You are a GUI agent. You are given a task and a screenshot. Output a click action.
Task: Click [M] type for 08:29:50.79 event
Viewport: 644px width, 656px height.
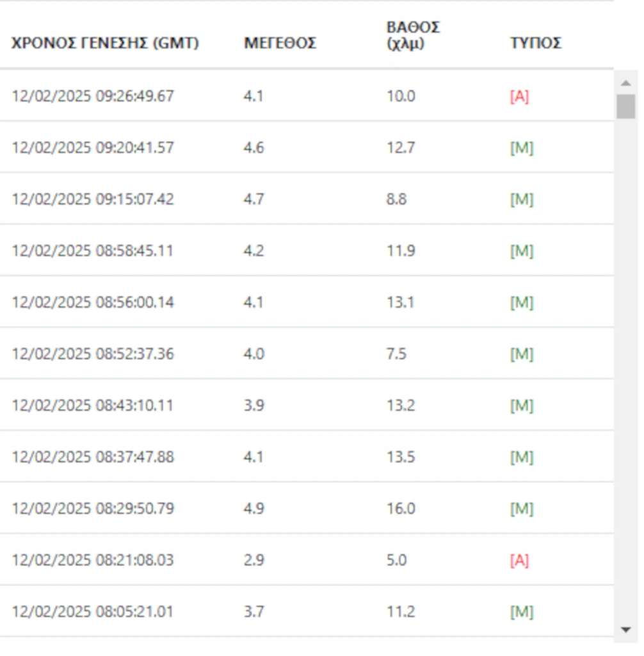coord(521,509)
